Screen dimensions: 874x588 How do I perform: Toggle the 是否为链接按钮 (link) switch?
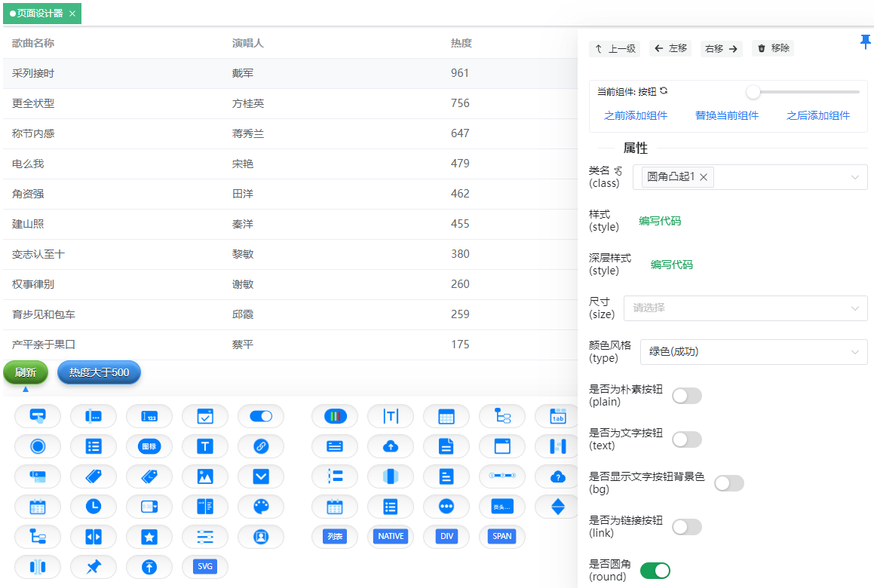(x=687, y=527)
